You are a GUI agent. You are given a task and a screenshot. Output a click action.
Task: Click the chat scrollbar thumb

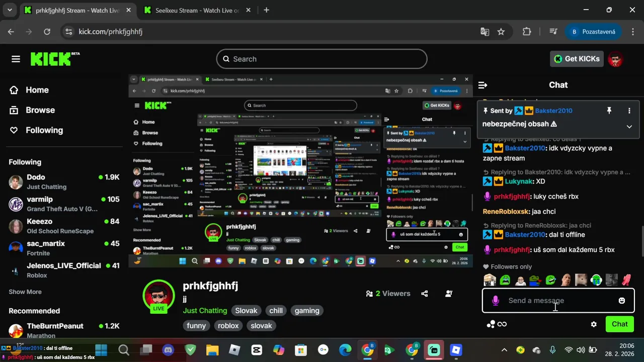(x=641, y=241)
